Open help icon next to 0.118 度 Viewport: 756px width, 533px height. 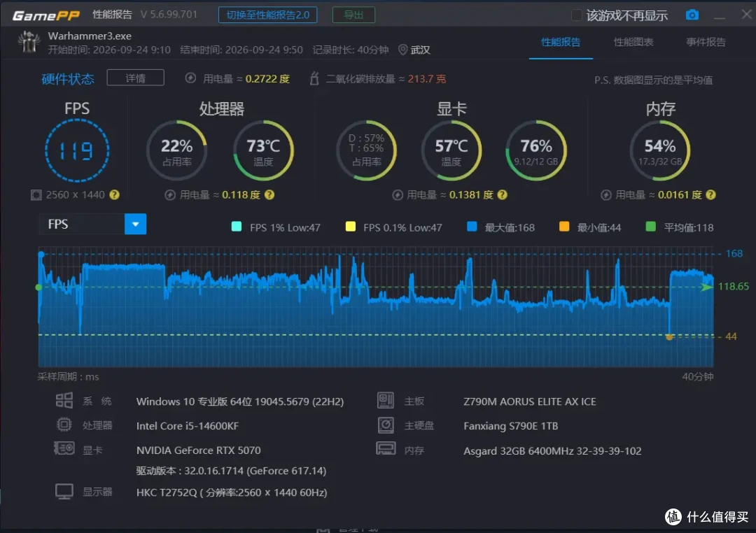click(x=269, y=194)
